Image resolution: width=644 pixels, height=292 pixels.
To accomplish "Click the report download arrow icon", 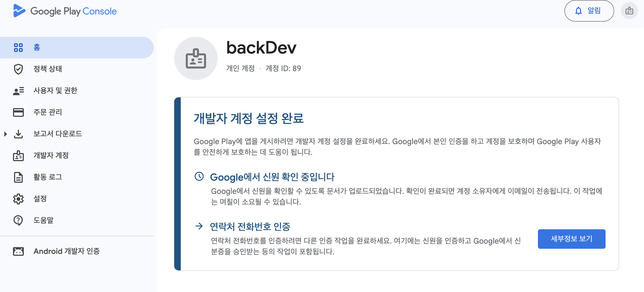I will (x=18, y=134).
